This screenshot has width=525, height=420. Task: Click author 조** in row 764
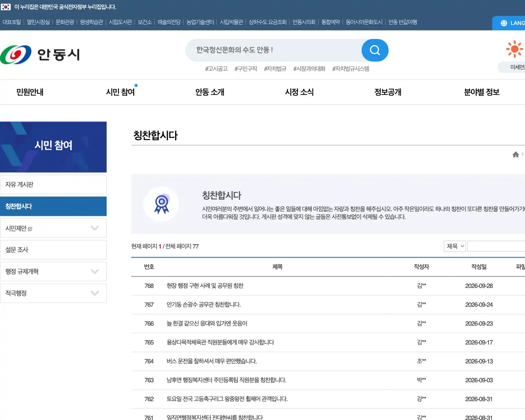[422, 361]
